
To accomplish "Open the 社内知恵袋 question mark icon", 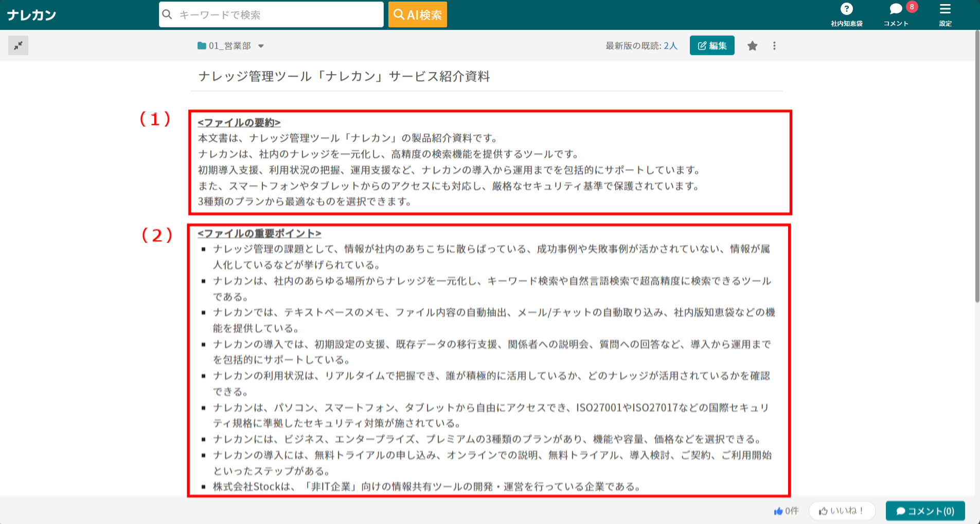I will tap(846, 9).
